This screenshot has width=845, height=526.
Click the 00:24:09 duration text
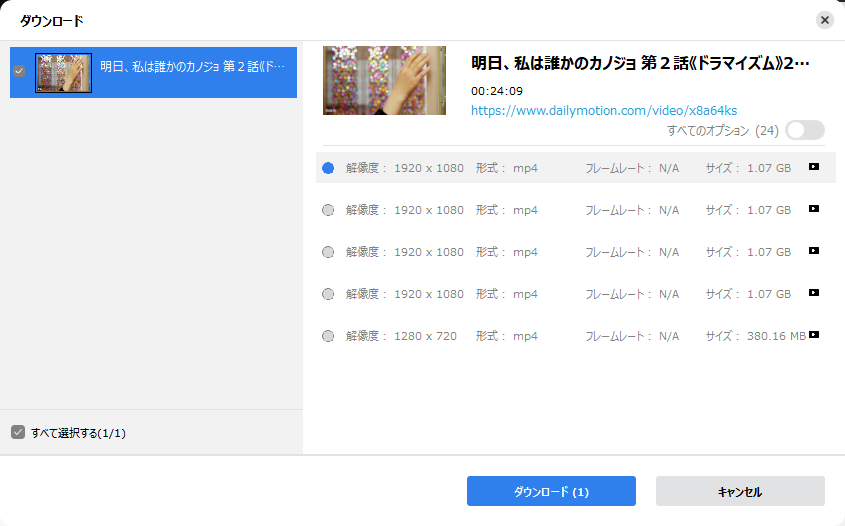click(497, 91)
